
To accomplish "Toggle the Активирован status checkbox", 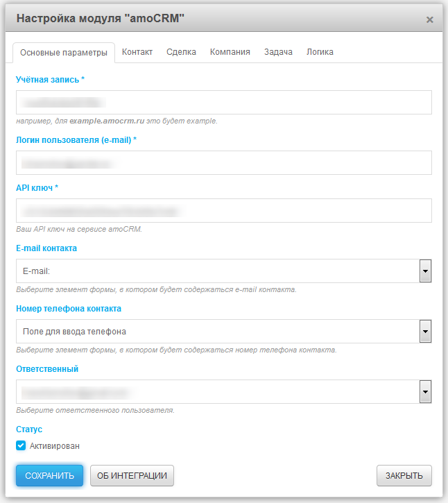I will (21, 445).
